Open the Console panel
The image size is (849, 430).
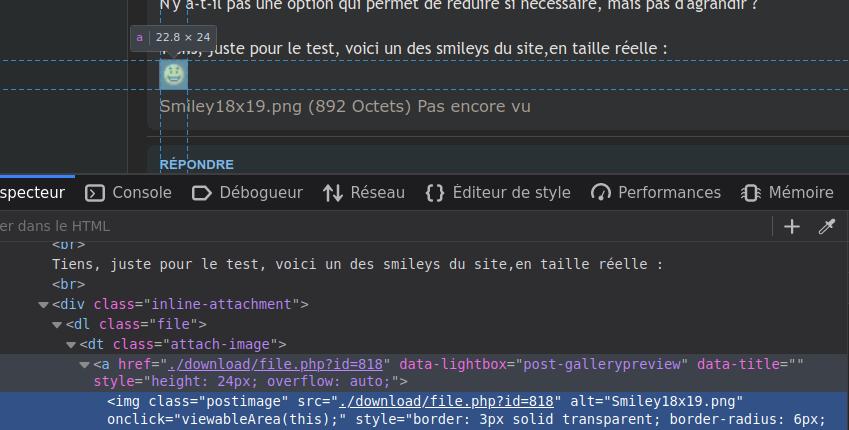coord(129,192)
